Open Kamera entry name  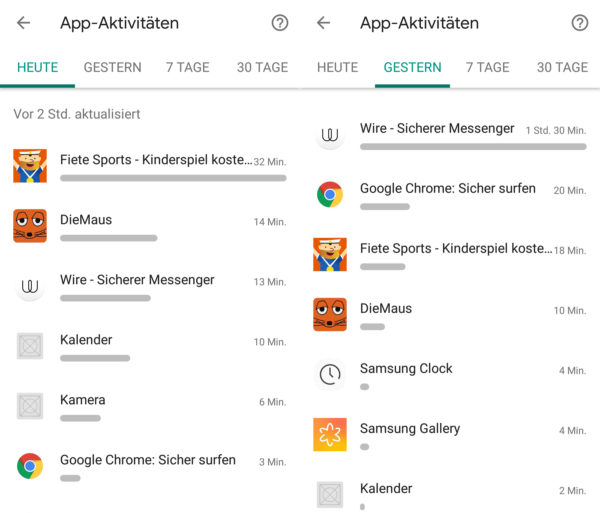click(83, 400)
